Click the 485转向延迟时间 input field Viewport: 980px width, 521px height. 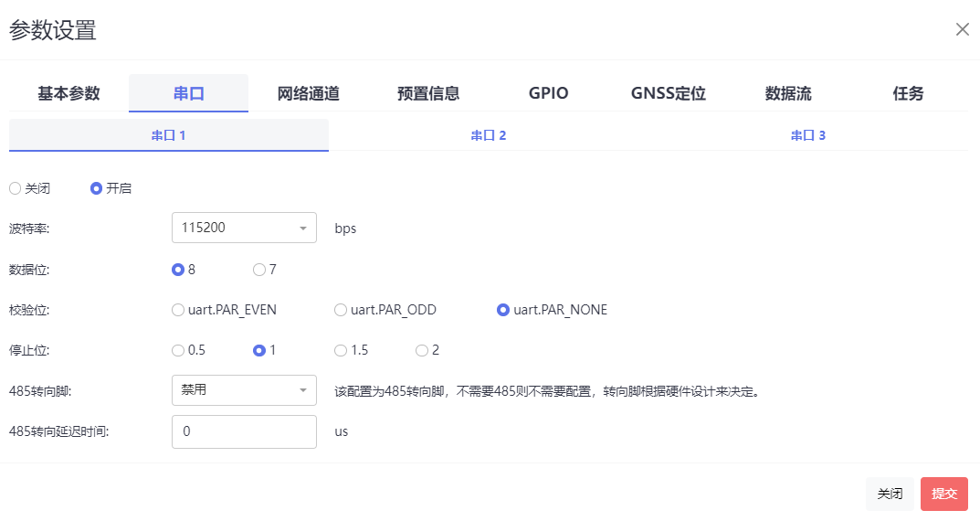click(x=244, y=431)
